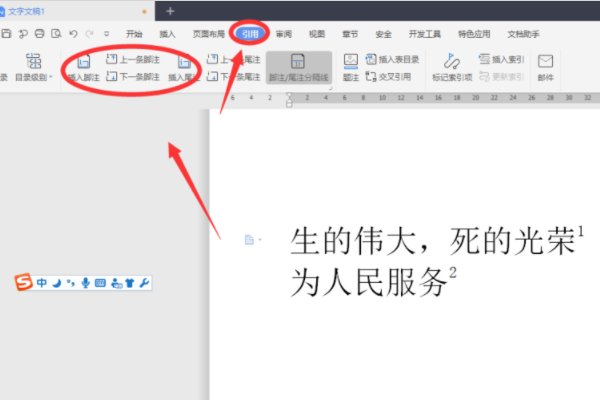The width and height of the screenshot is (600, 400).
Task: Expand dropdown arrow next to paragraph layout icon
Action: (260, 240)
